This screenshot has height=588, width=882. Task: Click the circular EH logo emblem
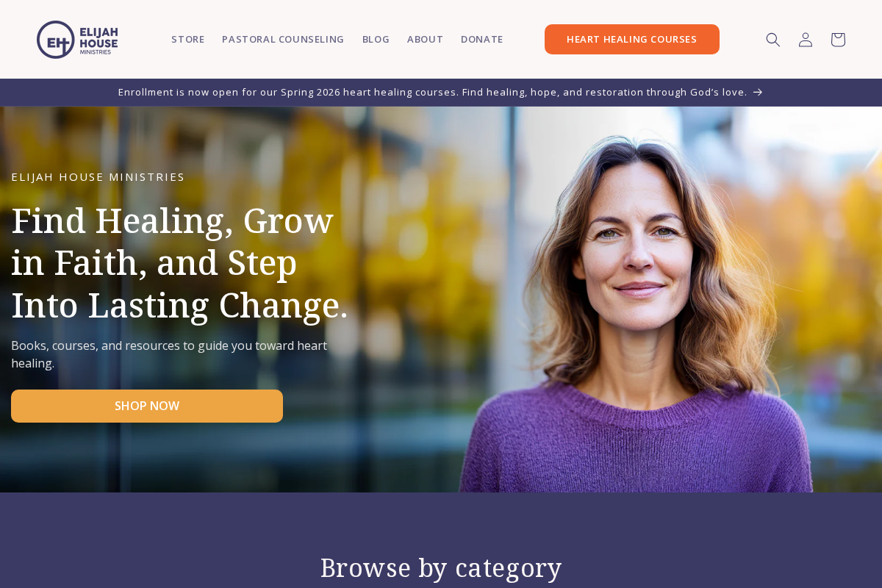point(56,40)
